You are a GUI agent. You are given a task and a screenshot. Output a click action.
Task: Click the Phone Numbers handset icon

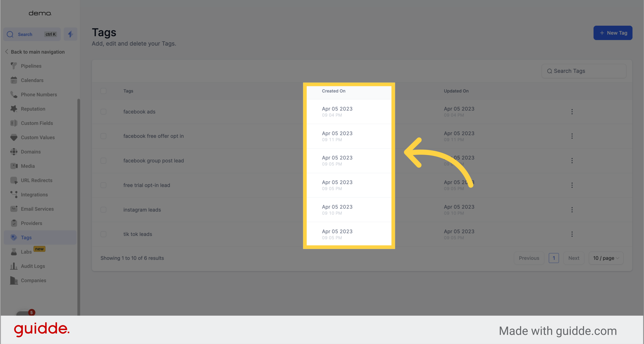(14, 95)
